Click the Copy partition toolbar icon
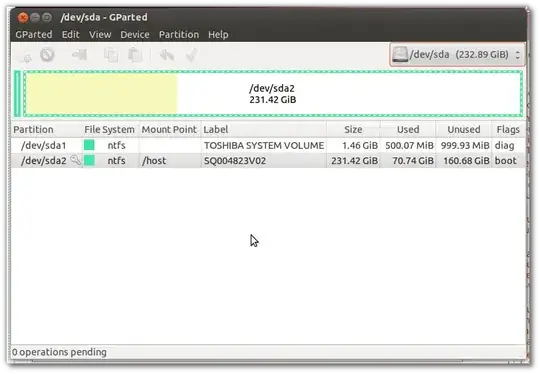Viewport: 540px width, 374px height. pyautogui.click(x=111, y=55)
